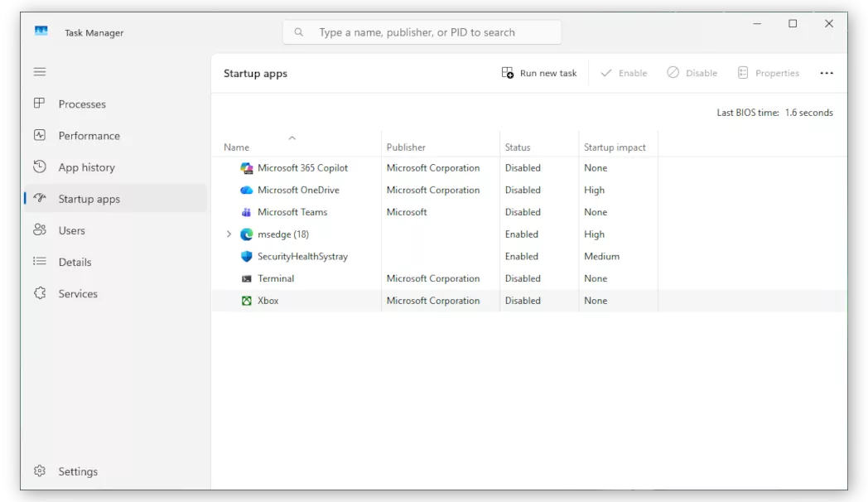868x502 pixels.
Task: Expand the msedge (18) startup entry
Action: [x=229, y=234]
